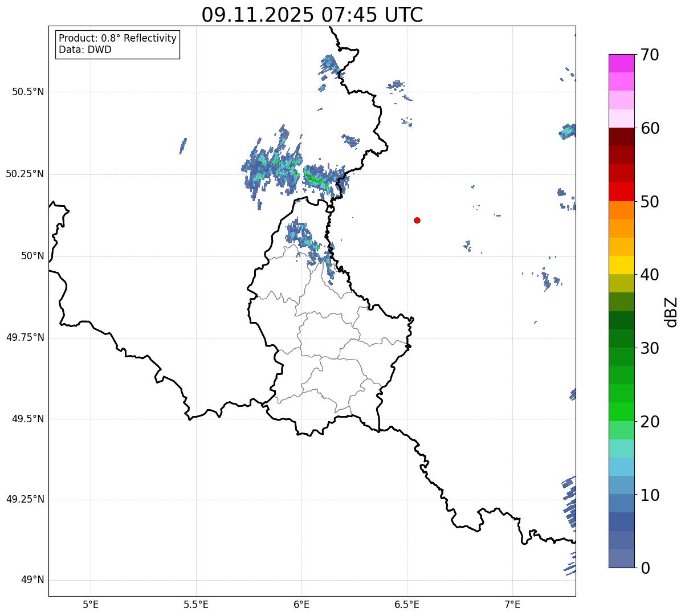685x616 pixels.
Task: Click the '6.5°E' longitude label
Action: [407, 605]
